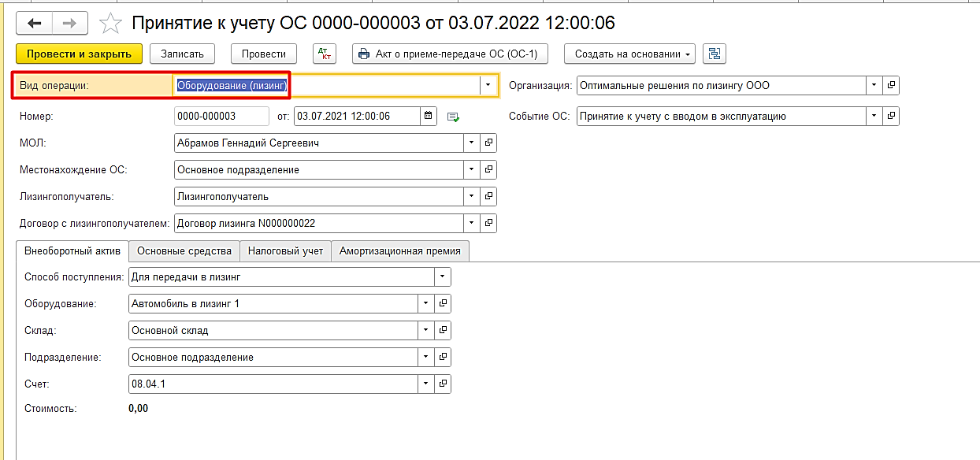The height and width of the screenshot is (460, 980).
Task: Click the green check status icon beside date
Action: coord(453,117)
